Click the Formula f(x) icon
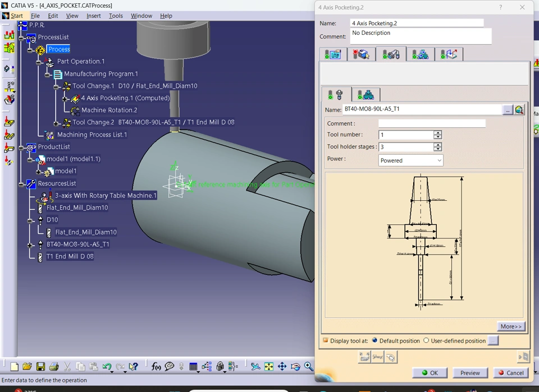Viewport: 539px width, 392px height. click(x=156, y=367)
